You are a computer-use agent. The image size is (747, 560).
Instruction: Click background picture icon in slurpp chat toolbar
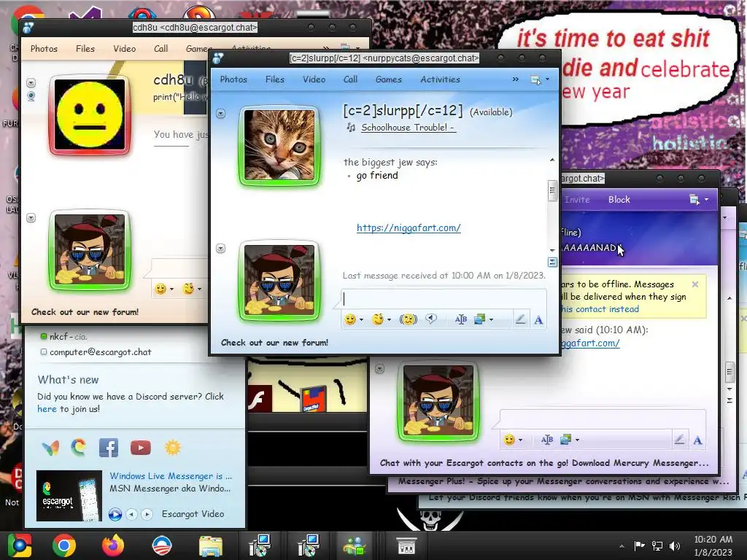pos(479,319)
